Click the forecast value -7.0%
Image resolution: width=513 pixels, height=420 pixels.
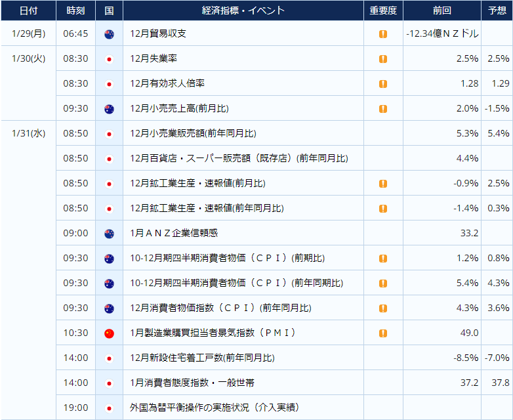[x=497, y=358]
